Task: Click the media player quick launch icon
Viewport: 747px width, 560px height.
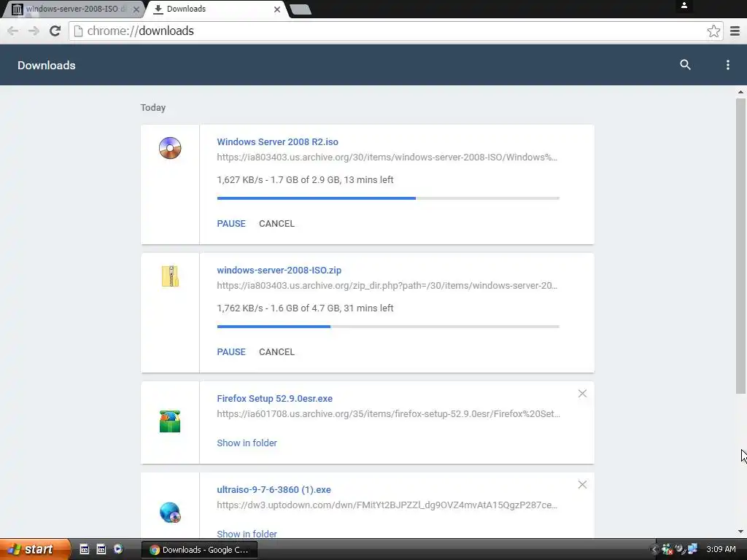Action: point(118,549)
